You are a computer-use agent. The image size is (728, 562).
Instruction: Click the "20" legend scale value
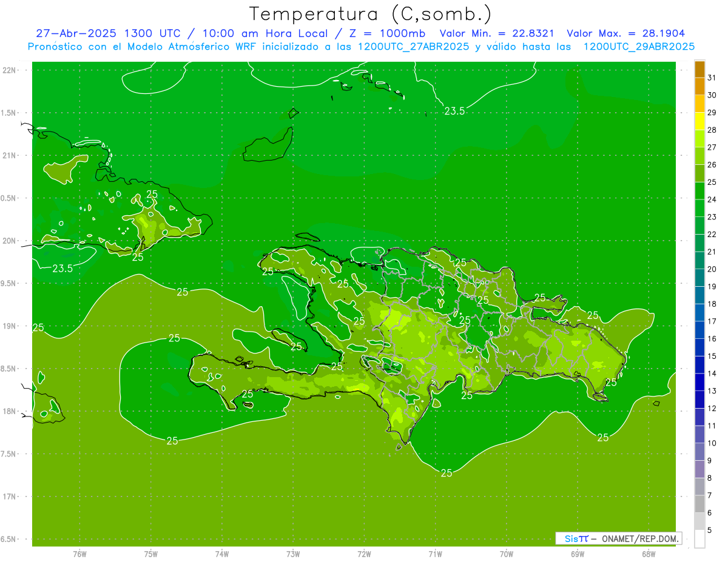tap(712, 269)
